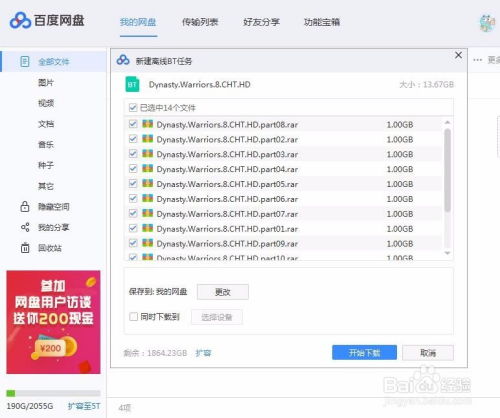Open the more options ellipsis icon

tap(478, 60)
